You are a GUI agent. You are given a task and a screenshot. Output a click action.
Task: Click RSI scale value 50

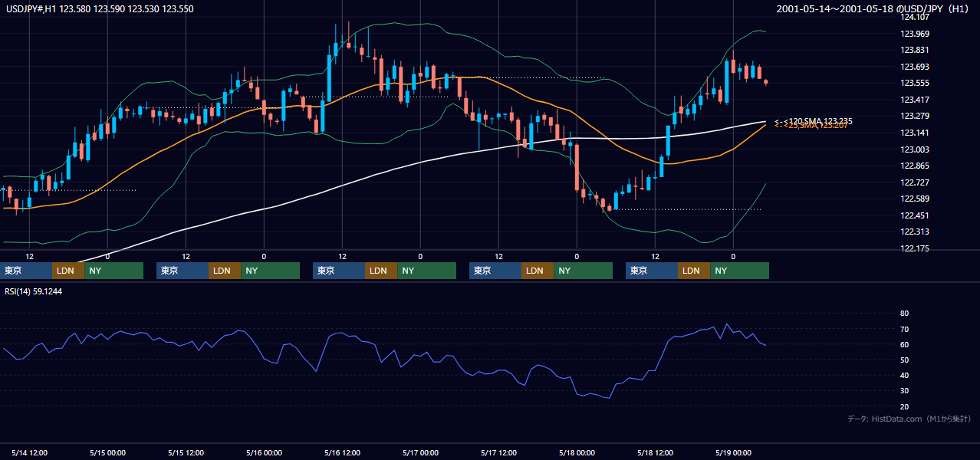[x=904, y=360]
